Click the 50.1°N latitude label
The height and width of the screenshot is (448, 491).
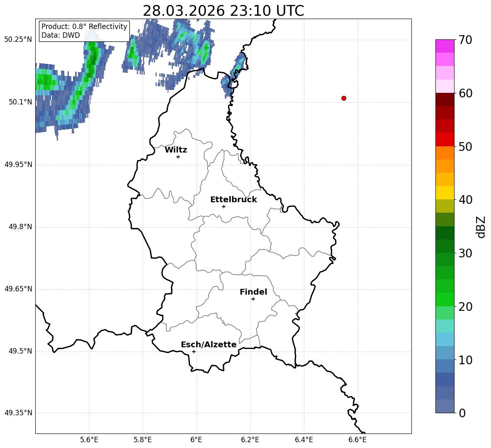[x=20, y=102]
